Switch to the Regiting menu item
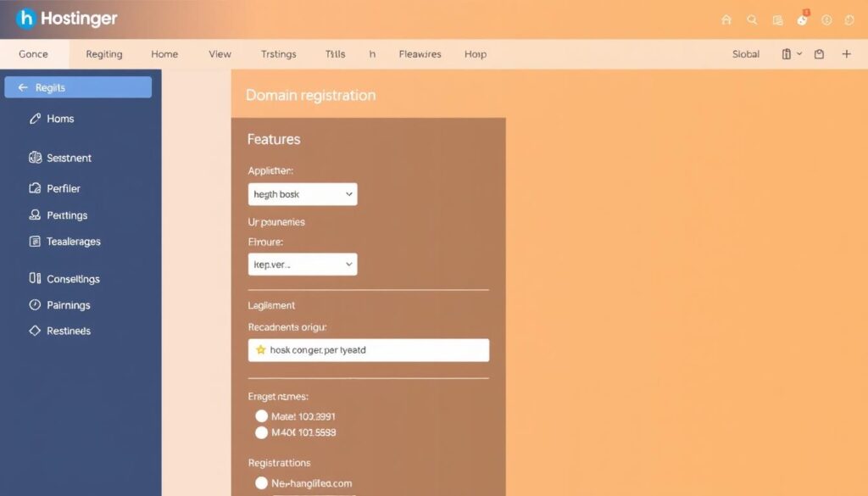Screen dimensions: 868x496 coord(103,53)
